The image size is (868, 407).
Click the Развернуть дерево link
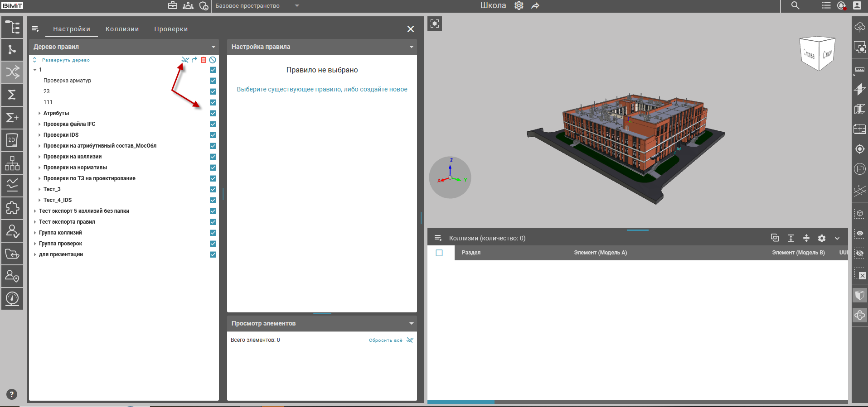(66, 60)
